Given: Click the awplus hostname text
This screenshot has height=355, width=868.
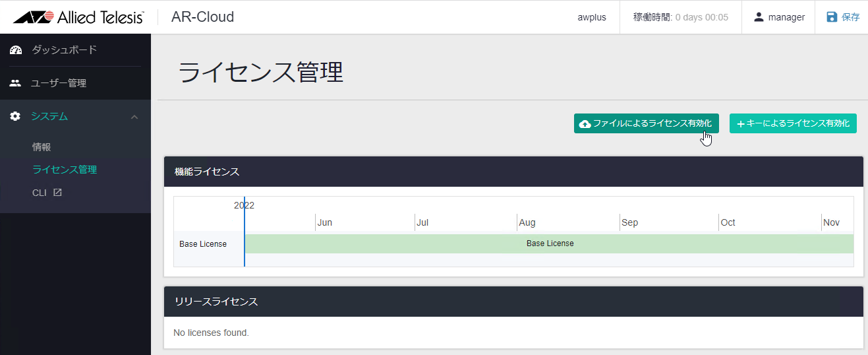Looking at the screenshot, I should (592, 17).
